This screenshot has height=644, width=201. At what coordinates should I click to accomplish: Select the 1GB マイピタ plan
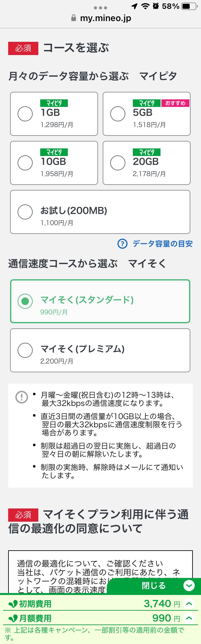coord(25,114)
